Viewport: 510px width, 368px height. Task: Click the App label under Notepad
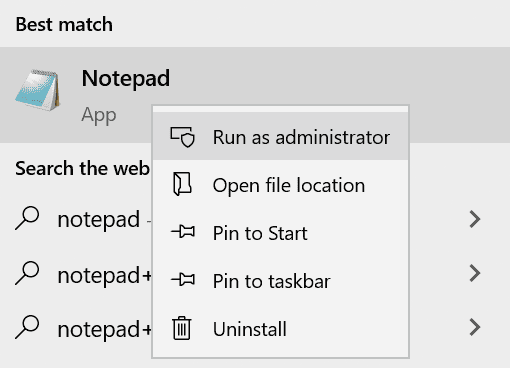tap(99, 115)
